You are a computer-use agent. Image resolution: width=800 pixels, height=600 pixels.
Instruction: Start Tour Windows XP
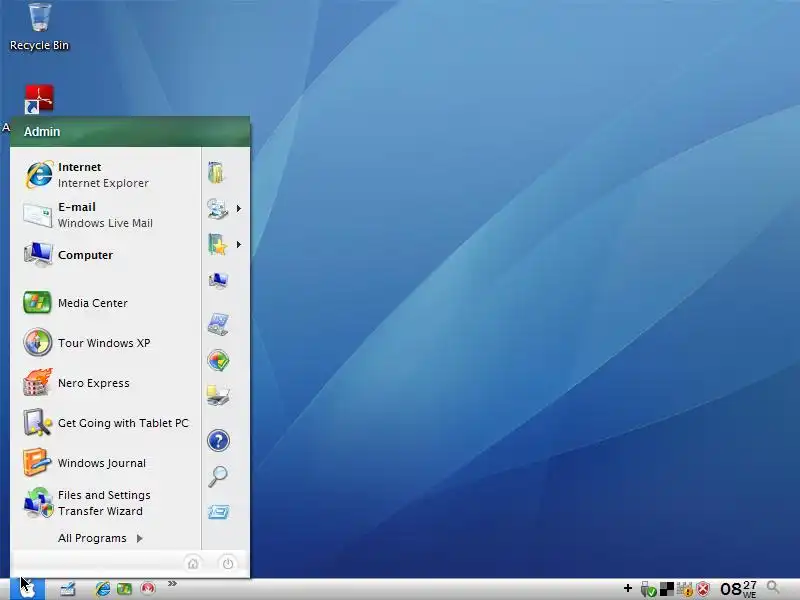(106, 343)
